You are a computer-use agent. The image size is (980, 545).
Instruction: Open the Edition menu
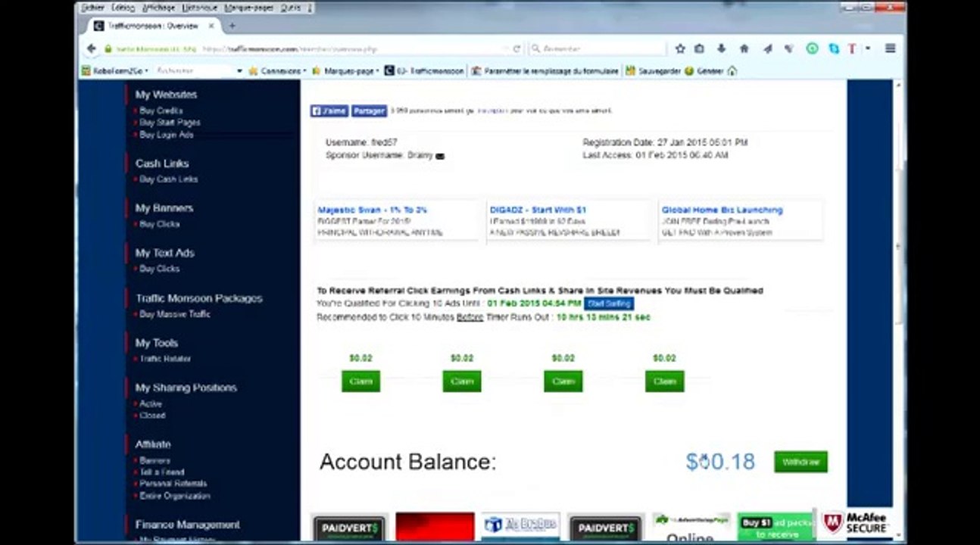(123, 7)
